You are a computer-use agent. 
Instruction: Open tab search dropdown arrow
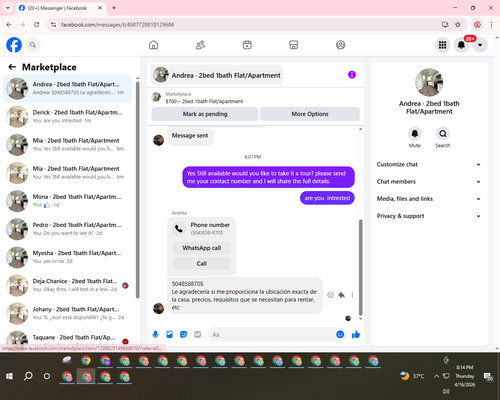pyautogui.click(x=8, y=8)
